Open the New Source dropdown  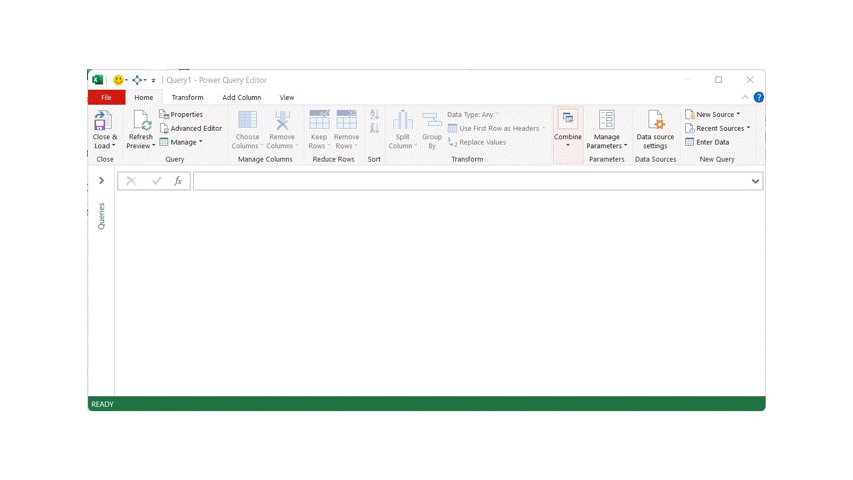[713, 114]
